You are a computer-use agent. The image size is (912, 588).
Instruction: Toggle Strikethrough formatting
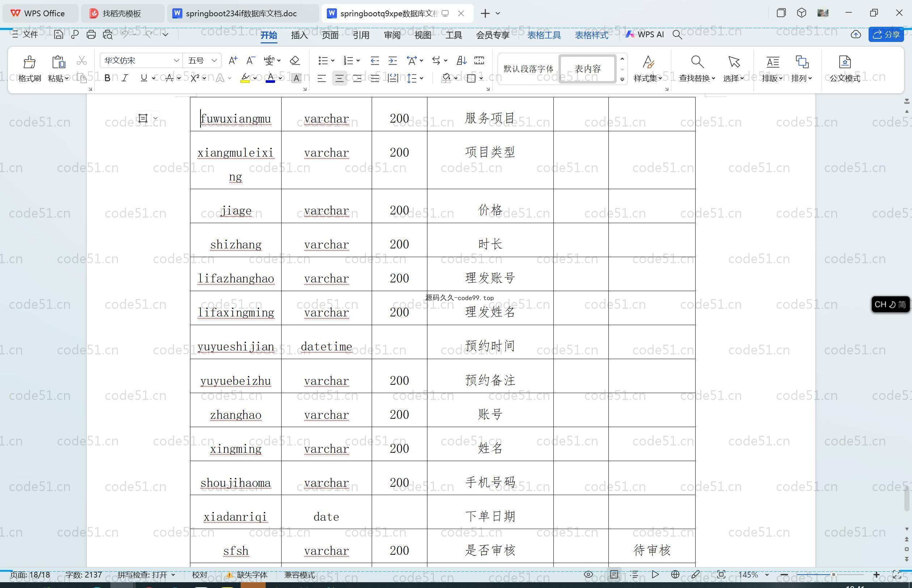[x=169, y=78]
